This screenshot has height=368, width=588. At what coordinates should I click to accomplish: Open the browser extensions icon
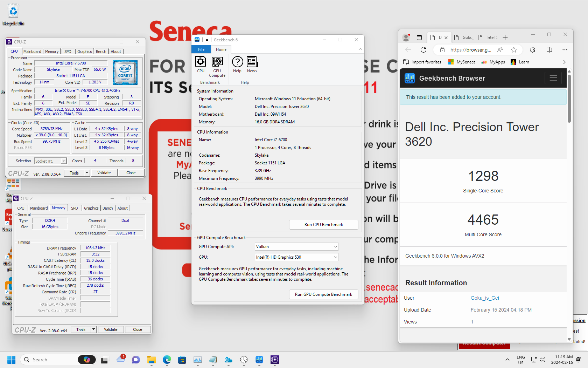click(x=532, y=50)
